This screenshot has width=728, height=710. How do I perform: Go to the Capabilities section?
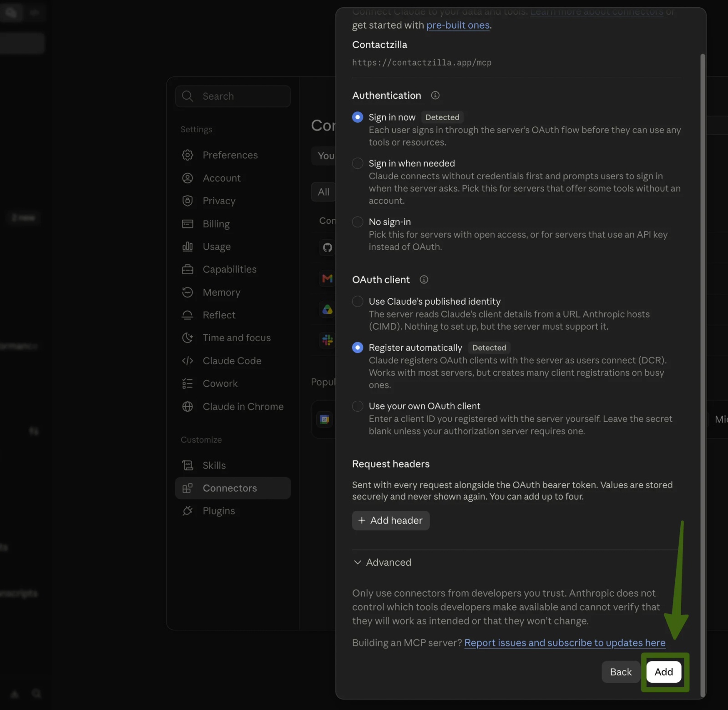point(233,269)
